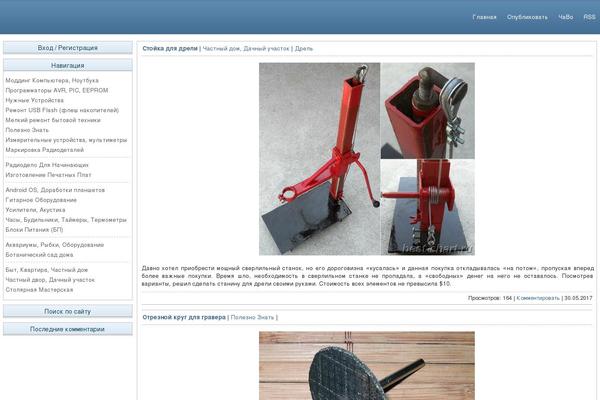Expand the Навигация panel header
This screenshot has height=400, width=600.
coord(68,65)
